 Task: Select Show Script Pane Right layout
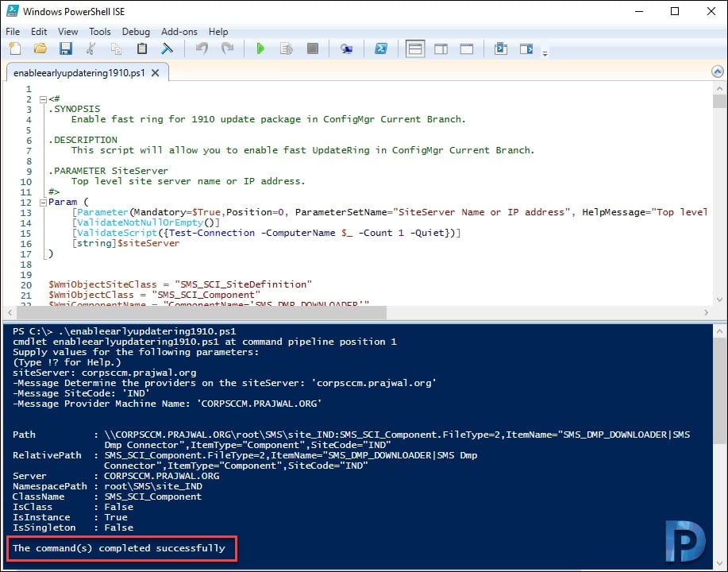click(441, 48)
